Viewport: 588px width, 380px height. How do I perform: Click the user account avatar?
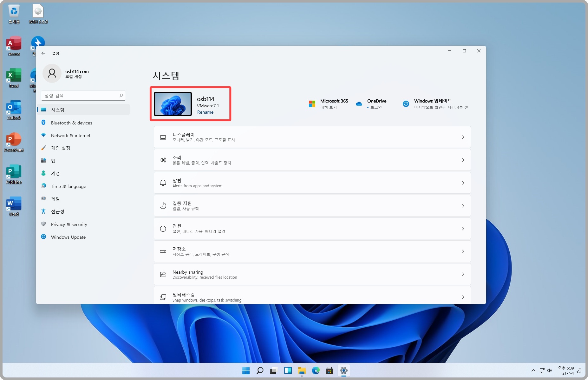[x=52, y=73]
